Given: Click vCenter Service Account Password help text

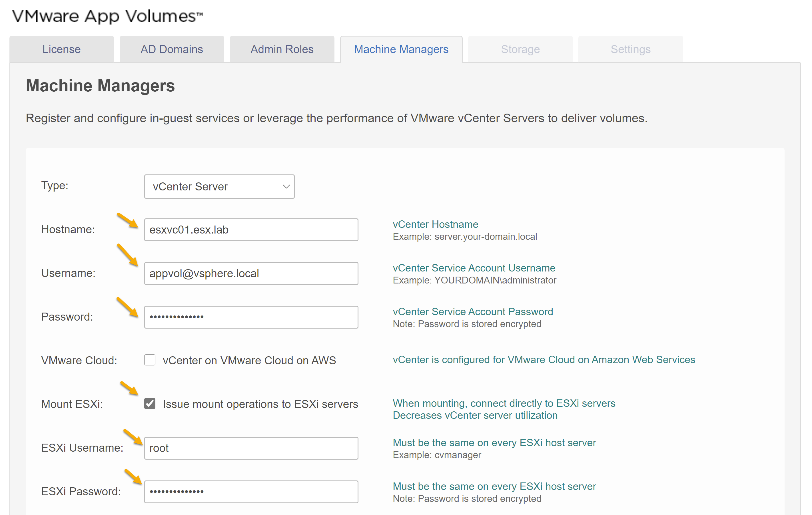Looking at the screenshot, I should pos(473,311).
